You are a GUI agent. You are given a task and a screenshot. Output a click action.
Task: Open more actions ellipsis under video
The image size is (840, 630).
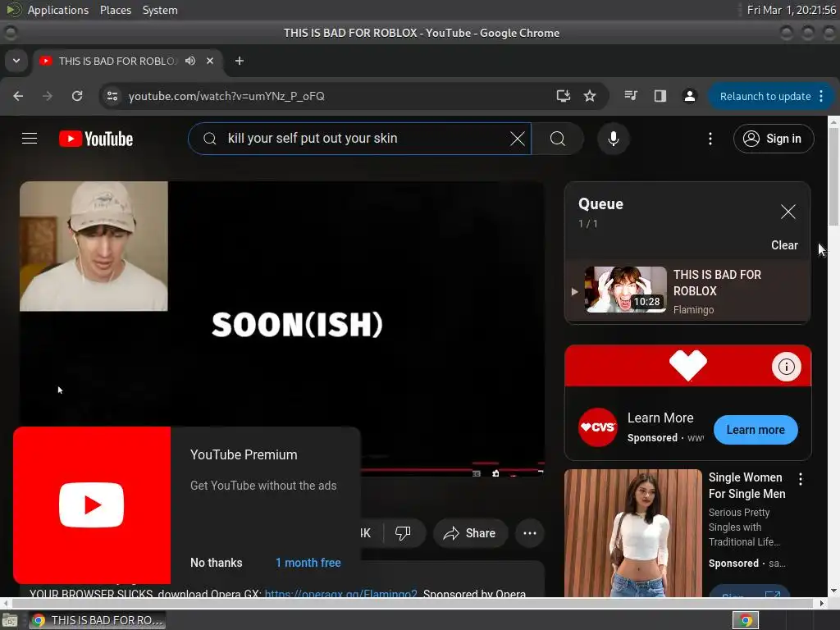click(530, 533)
